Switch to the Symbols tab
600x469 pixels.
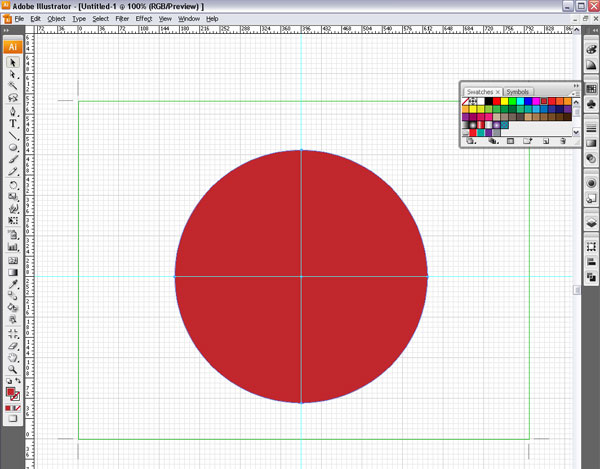[517, 92]
